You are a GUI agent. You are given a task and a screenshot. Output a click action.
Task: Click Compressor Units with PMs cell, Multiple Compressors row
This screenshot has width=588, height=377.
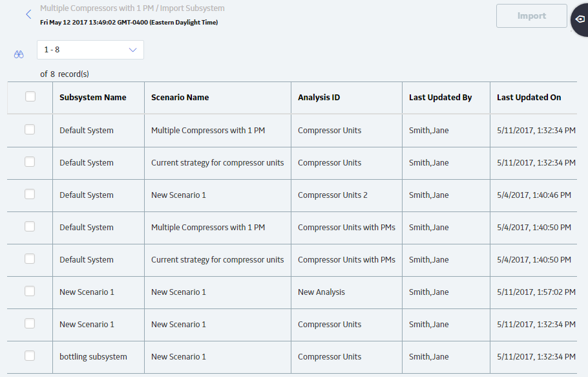346,228
